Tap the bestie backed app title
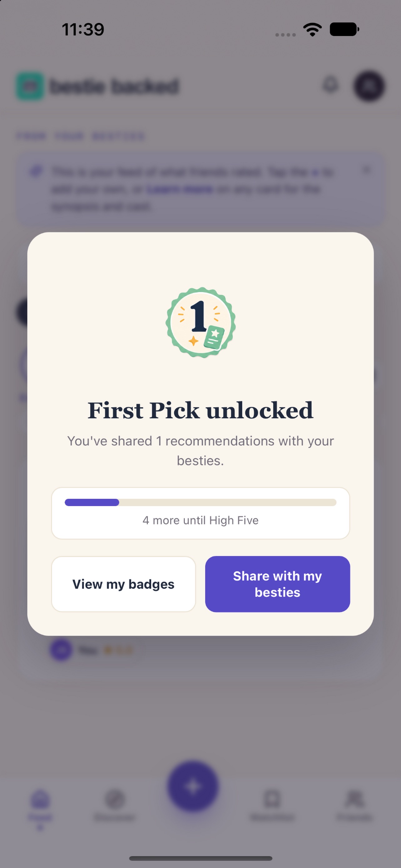Viewport: 401px width, 868px height. point(114,86)
